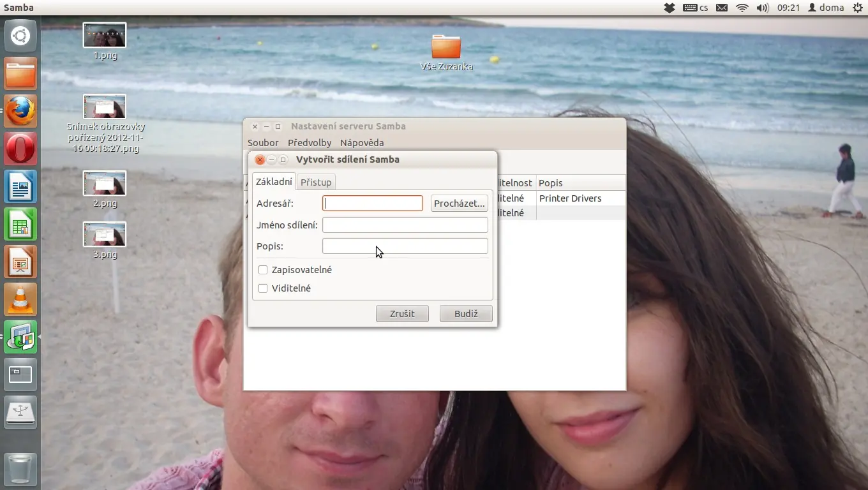The height and width of the screenshot is (490, 868).
Task: Click the Budiž confirm button
Action: (x=466, y=314)
